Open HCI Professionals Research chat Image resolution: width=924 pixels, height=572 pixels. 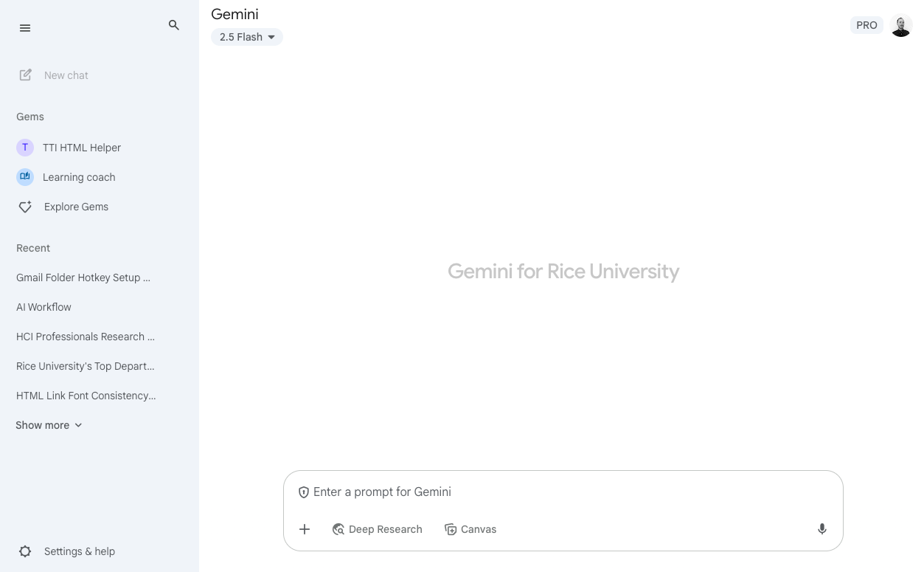click(x=86, y=337)
